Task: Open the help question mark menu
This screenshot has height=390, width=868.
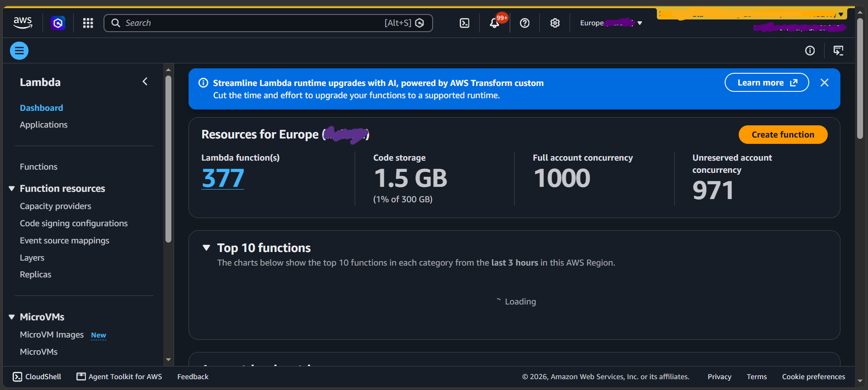Action: (x=524, y=23)
